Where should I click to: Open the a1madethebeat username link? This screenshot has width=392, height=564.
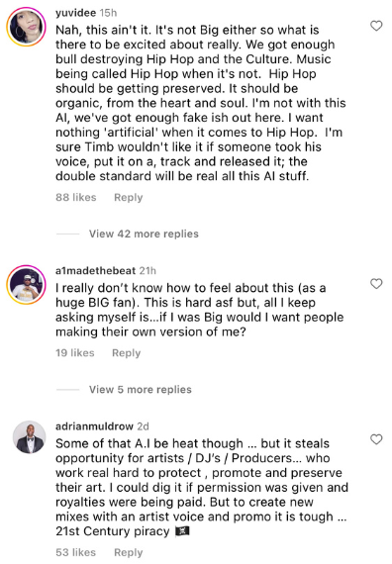click(95, 271)
